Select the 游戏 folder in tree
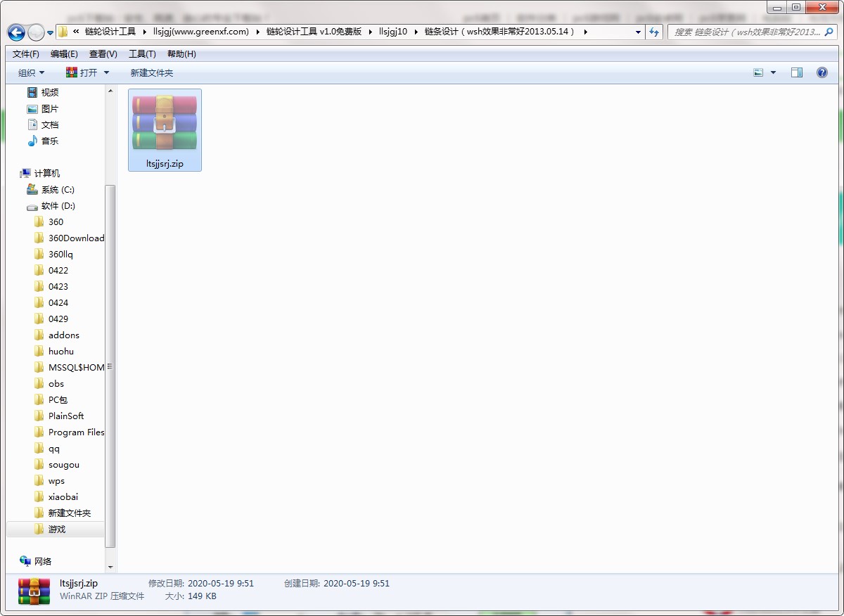This screenshot has height=616, width=844. (x=55, y=529)
